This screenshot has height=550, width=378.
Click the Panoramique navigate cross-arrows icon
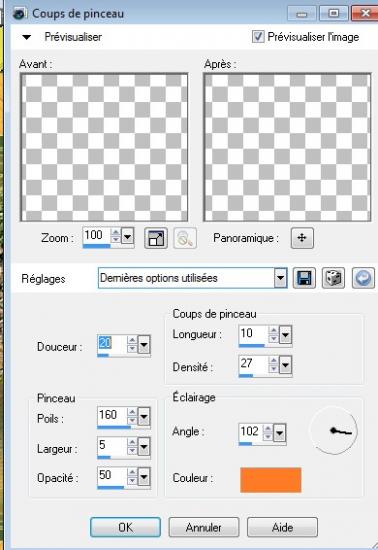point(302,238)
